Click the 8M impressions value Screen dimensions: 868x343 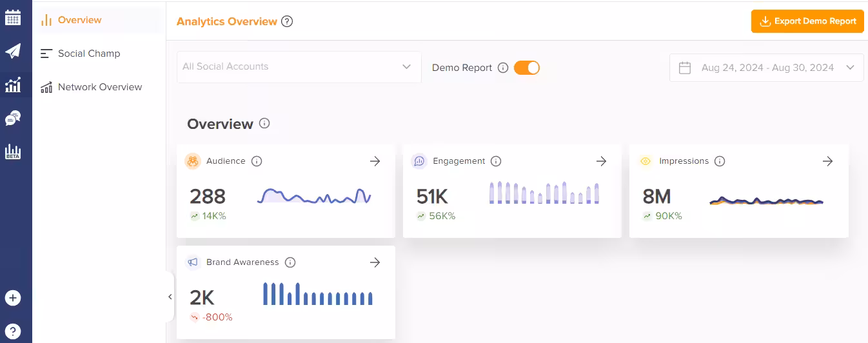click(657, 196)
